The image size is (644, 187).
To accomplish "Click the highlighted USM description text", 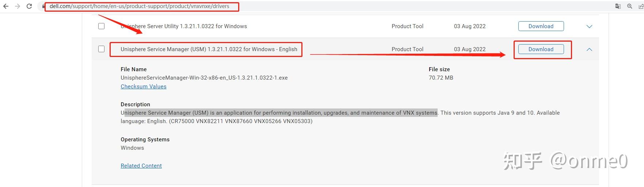I will 281,113.
